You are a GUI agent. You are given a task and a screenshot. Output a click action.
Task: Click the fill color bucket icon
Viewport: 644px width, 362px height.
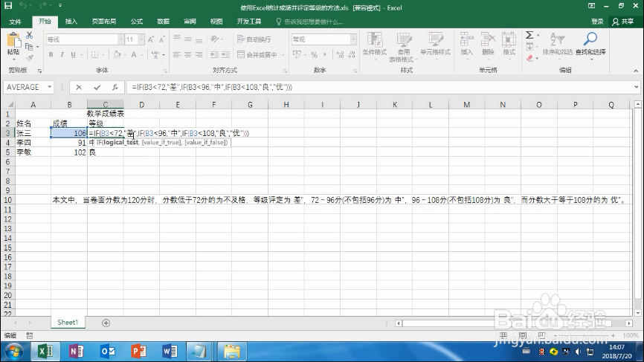pos(117,54)
